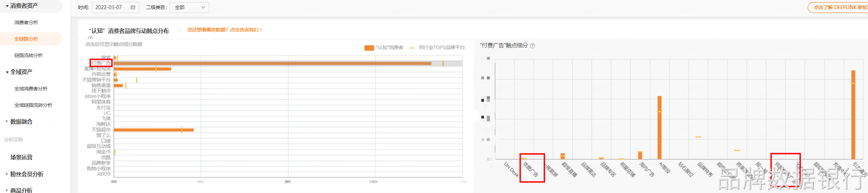Click the 品牌专区 axis label
This screenshot has height=193, width=868.
click(608, 170)
